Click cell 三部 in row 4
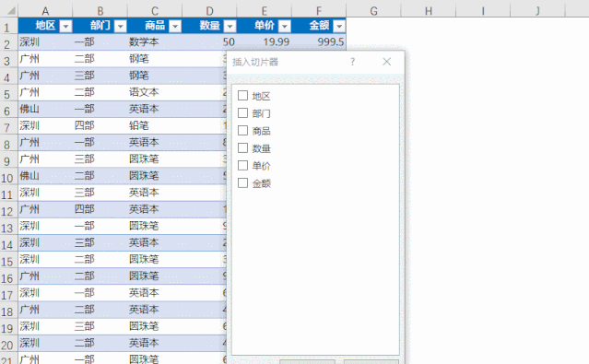The width and height of the screenshot is (589, 364). (x=100, y=76)
